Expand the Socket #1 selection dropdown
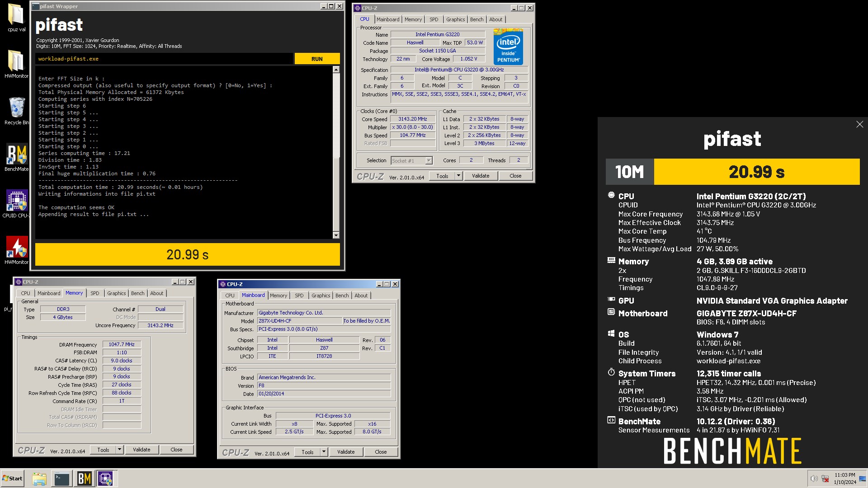 pyautogui.click(x=429, y=161)
